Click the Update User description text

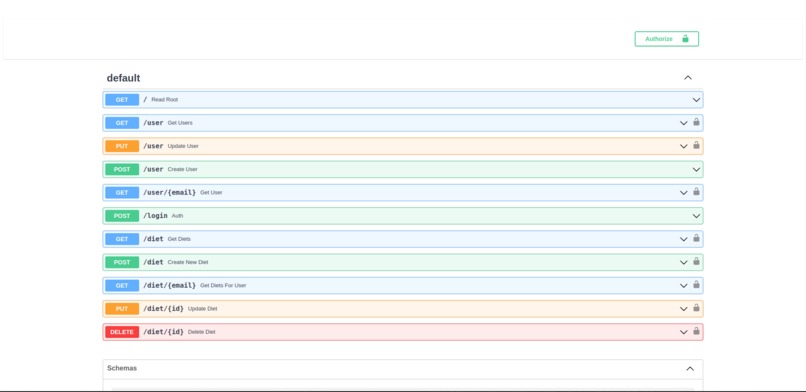coord(183,146)
